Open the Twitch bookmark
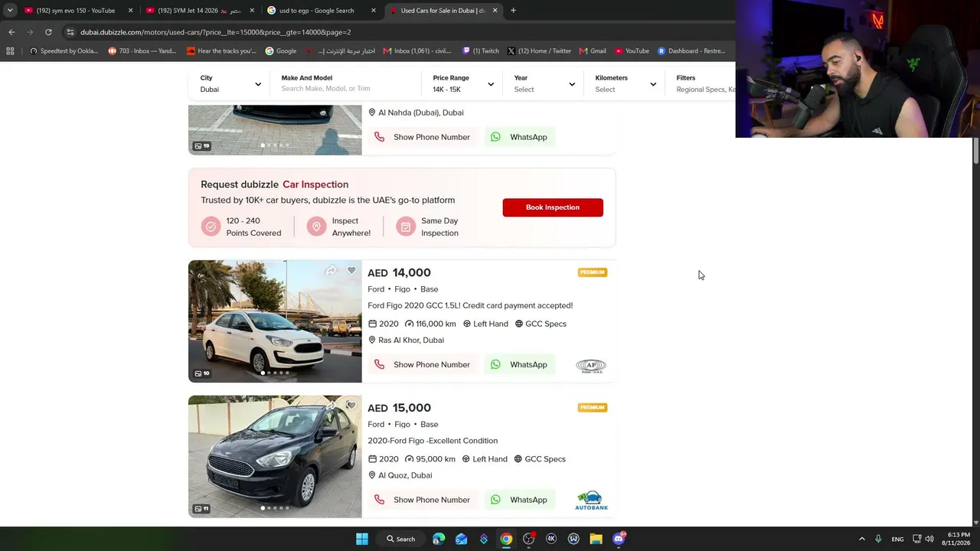Image resolution: width=980 pixels, height=551 pixels. [481, 51]
